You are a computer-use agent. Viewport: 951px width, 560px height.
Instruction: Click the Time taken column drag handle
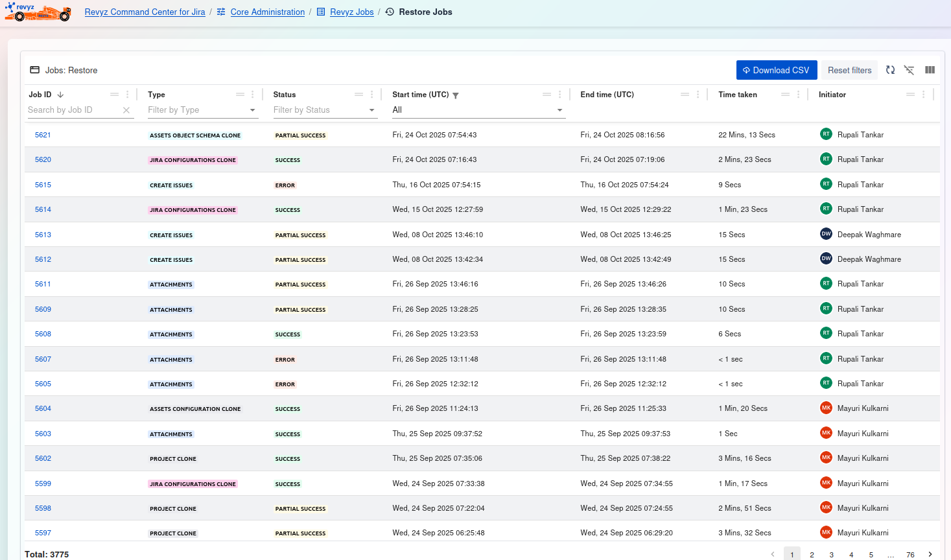click(x=785, y=95)
